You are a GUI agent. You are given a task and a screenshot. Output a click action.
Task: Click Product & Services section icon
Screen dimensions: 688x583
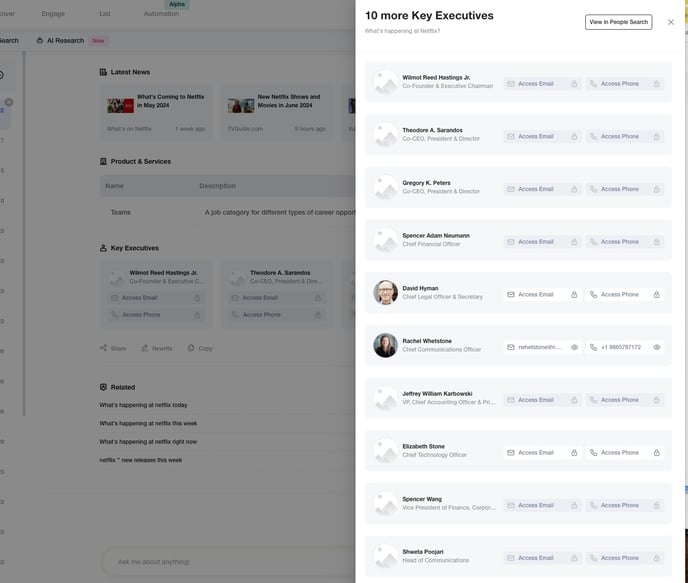click(103, 161)
